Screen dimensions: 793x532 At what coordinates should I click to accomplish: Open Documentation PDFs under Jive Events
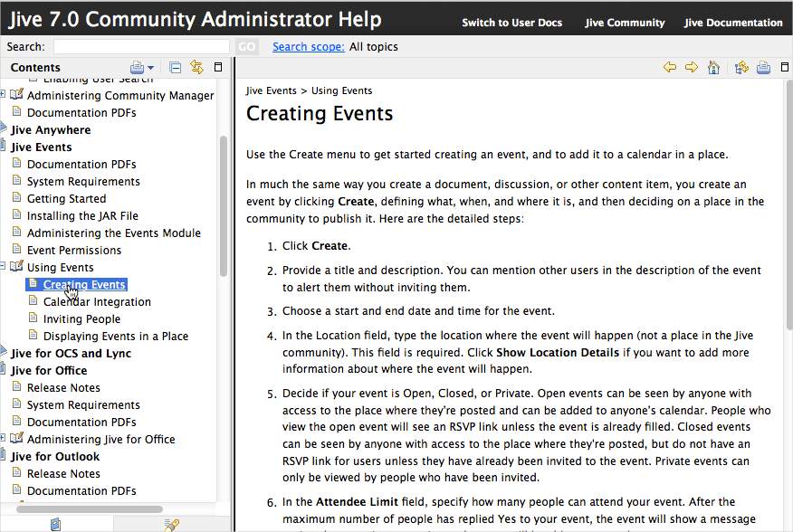tap(81, 165)
